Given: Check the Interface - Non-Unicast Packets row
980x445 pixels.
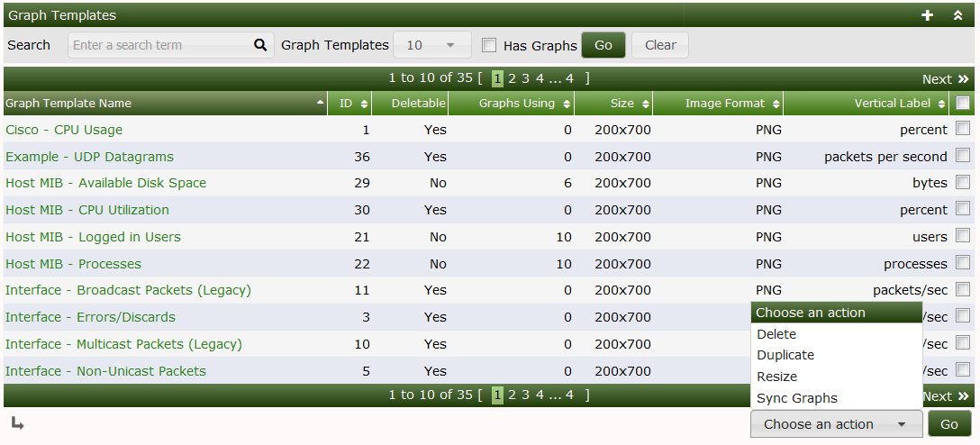Looking at the screenshot, I should point(963,369).
